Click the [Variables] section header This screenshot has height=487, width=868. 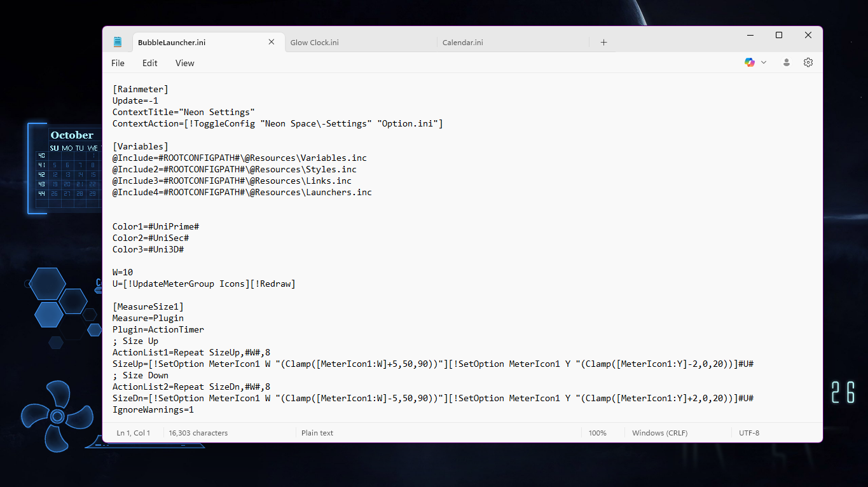click(141, 146)
